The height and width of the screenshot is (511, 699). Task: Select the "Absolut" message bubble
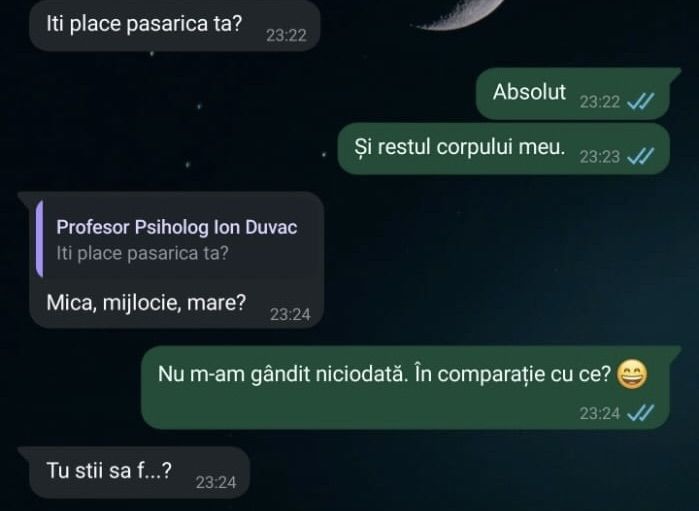click(573, 94)
